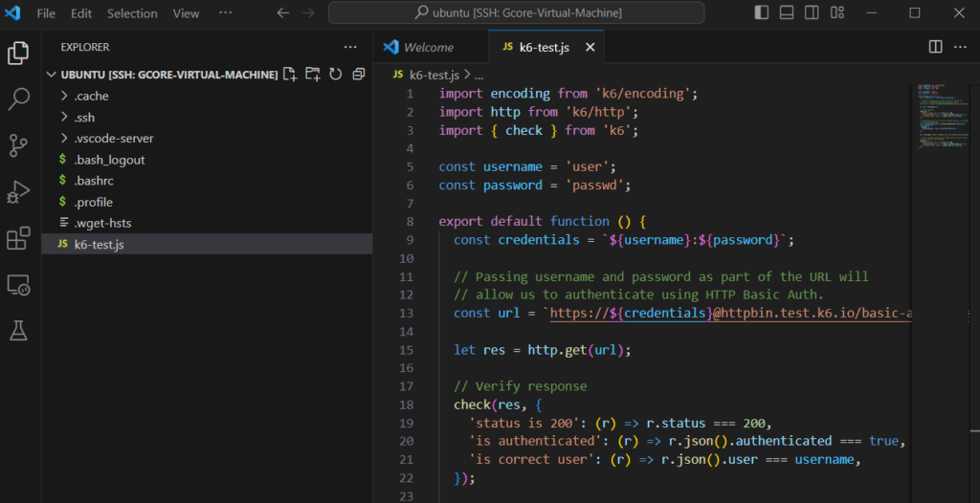The width and height of the screenshot is (980, 503).
Task: Toggle the secondary side bar layout button
Action: pos(812,13)
